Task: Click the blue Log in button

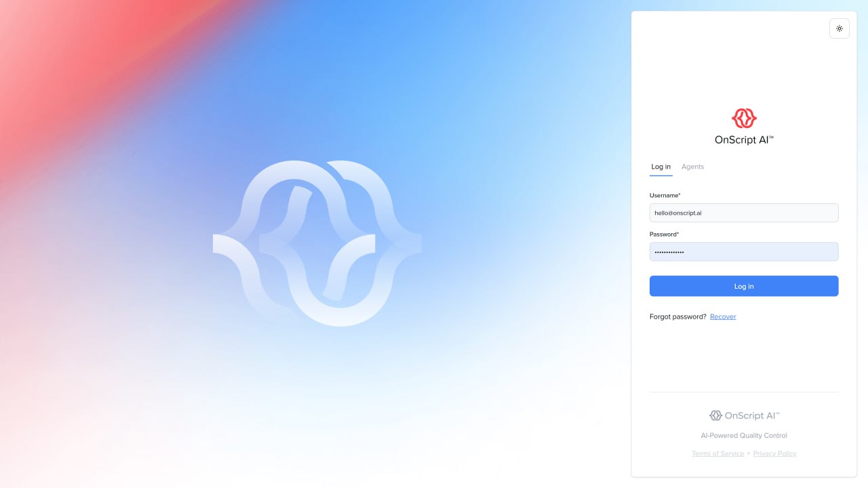Action: (744, 286)
